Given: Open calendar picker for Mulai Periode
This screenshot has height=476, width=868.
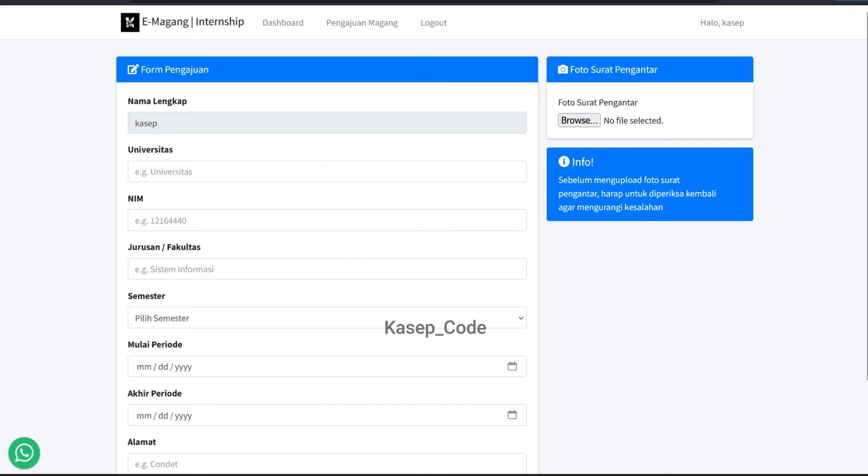Looking at the screenshot, I should pos(512,366).
